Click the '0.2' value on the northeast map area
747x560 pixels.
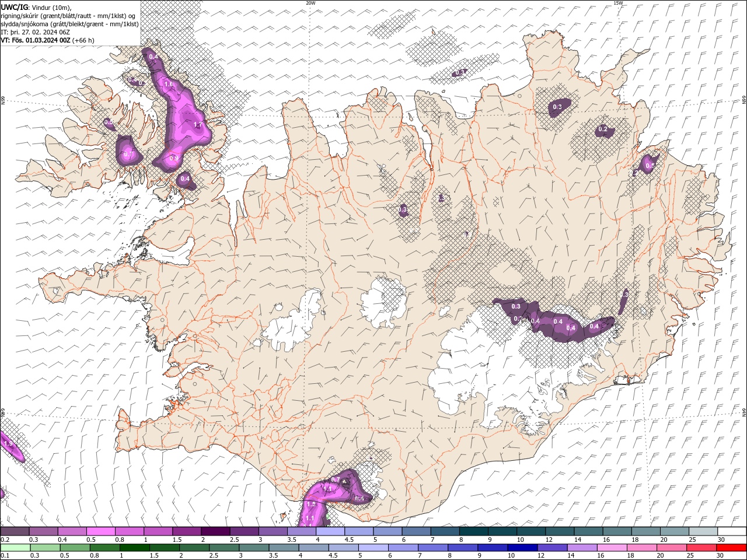603,129
